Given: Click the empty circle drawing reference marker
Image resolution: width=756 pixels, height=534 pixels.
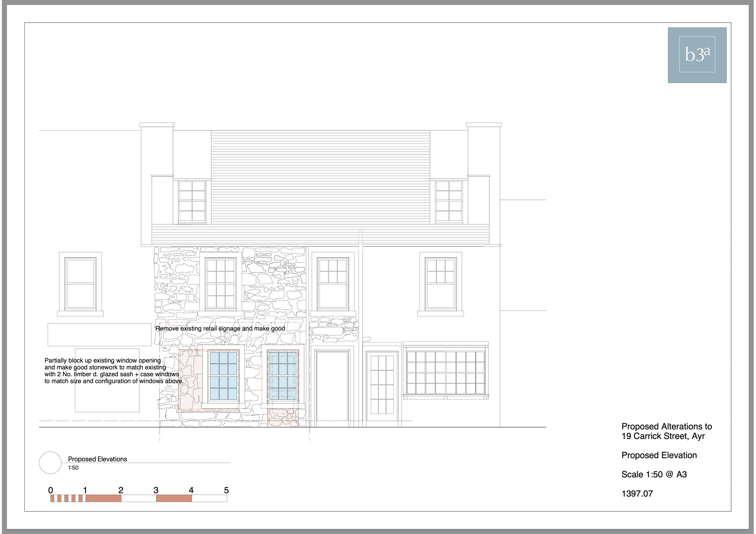Looking at the screenshot, I should [x=50, y=463].
